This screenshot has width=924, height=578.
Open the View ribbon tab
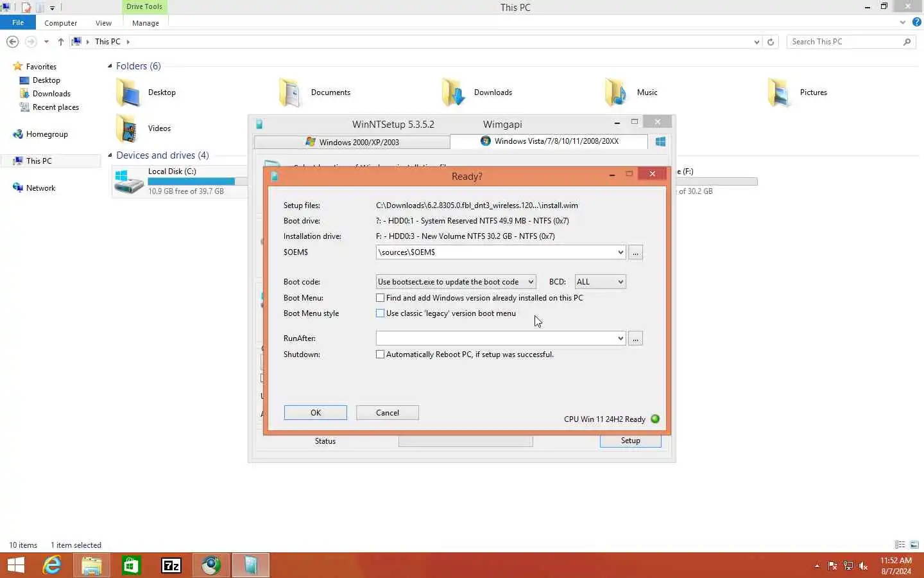(x=103, y=23)
